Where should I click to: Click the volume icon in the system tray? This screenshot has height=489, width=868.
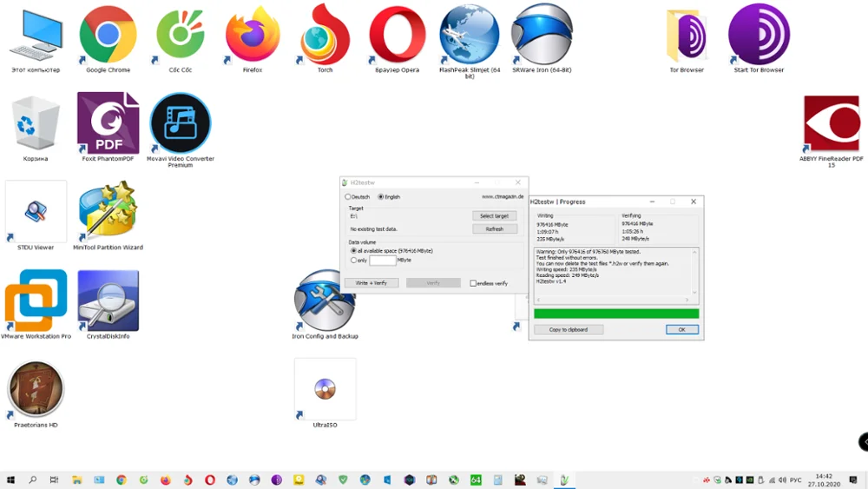[x=782, y=480]
